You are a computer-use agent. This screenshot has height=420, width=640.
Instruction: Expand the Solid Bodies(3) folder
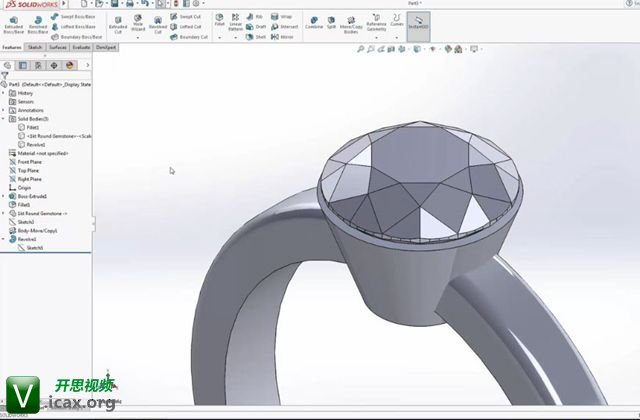(4, 118)
